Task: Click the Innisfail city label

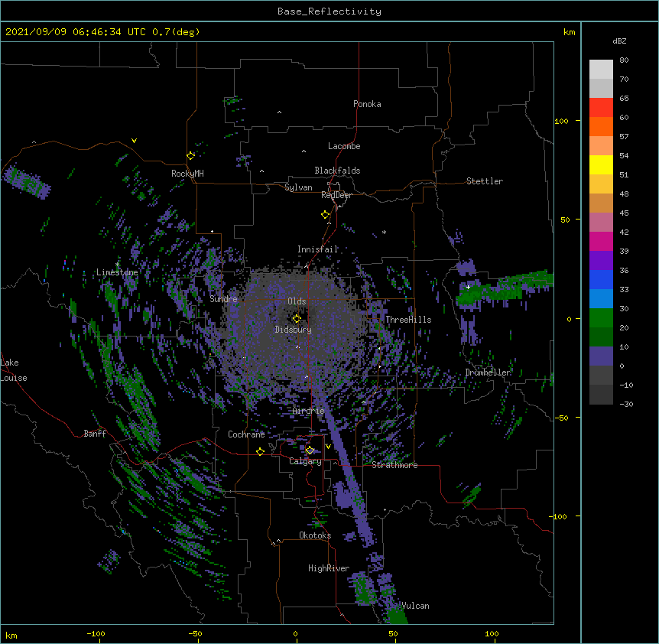Action: point(317,249)
